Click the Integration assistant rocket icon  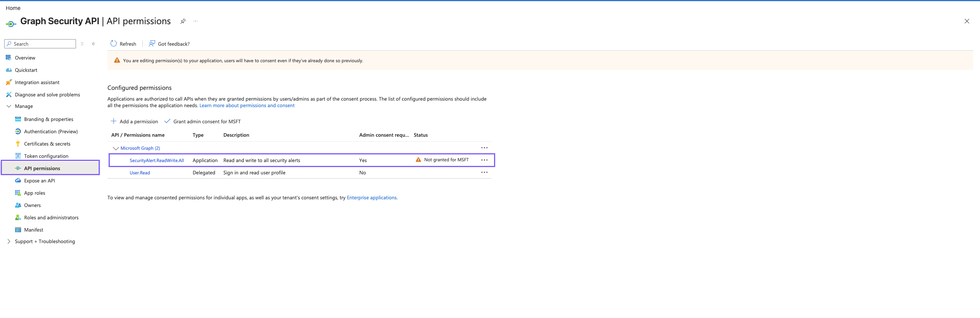click(x=8, y=82)
